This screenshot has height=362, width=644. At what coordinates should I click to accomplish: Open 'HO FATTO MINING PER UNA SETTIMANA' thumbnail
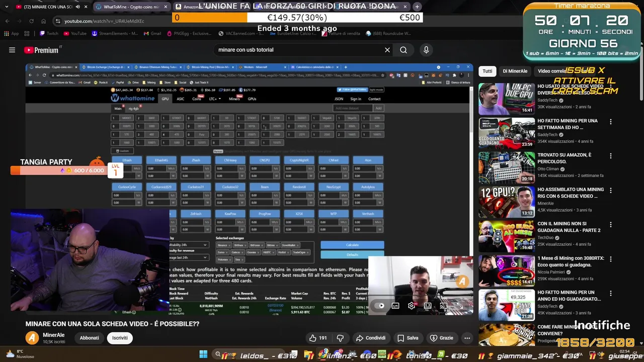coord(506,133)
